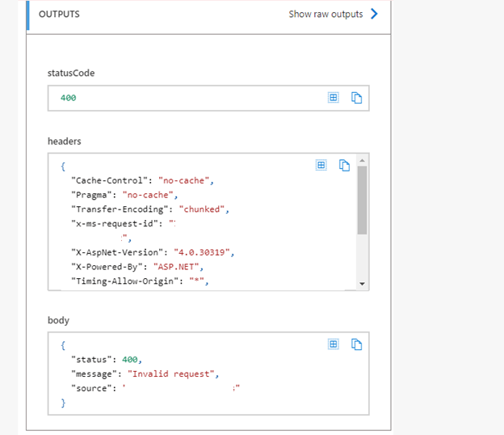Click the headers label
The height and width of the screenshot is (435, 504).
pos(65,141)
